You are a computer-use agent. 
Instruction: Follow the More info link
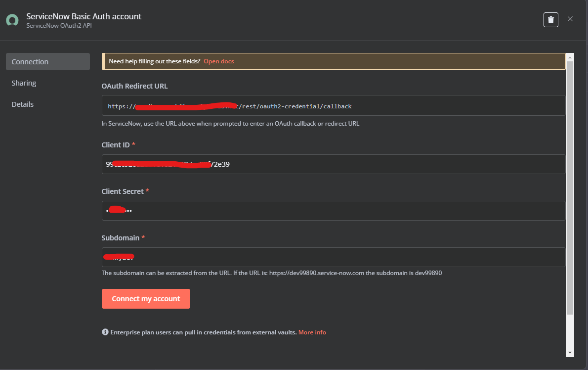click(312, 332)
